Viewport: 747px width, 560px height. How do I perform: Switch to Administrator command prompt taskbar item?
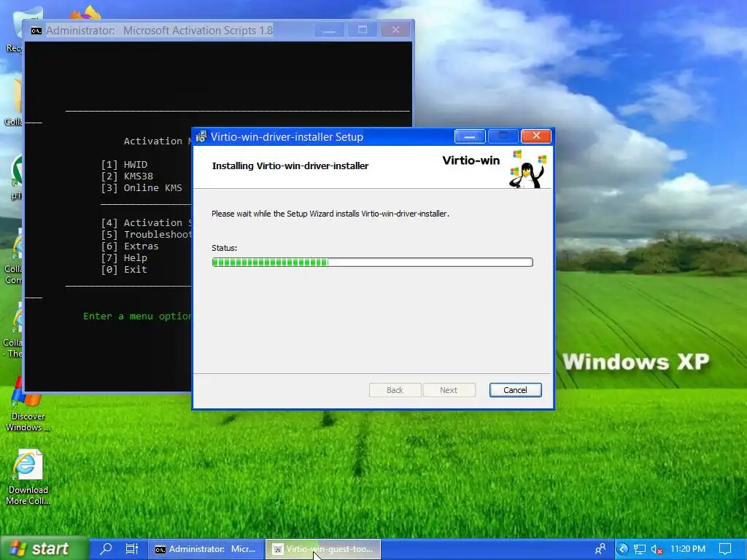pyautogui.click(x=206, y=549)
